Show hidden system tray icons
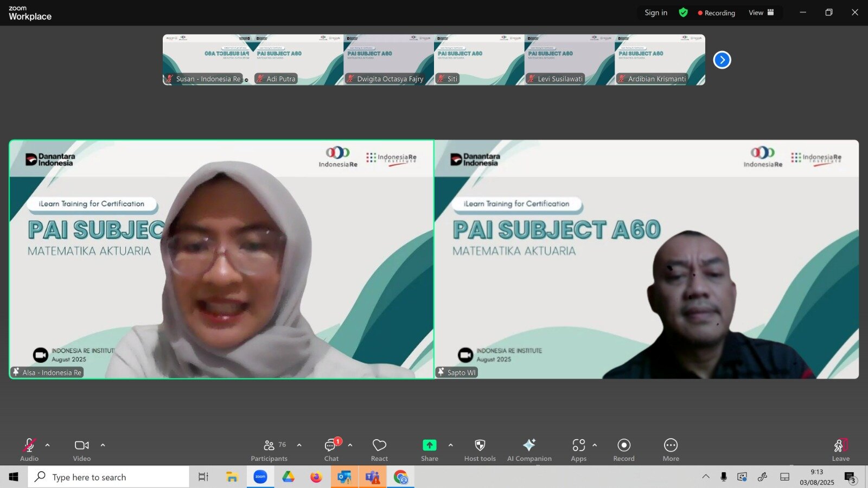Screen dimensions: 868x488 tap(706, 477)
